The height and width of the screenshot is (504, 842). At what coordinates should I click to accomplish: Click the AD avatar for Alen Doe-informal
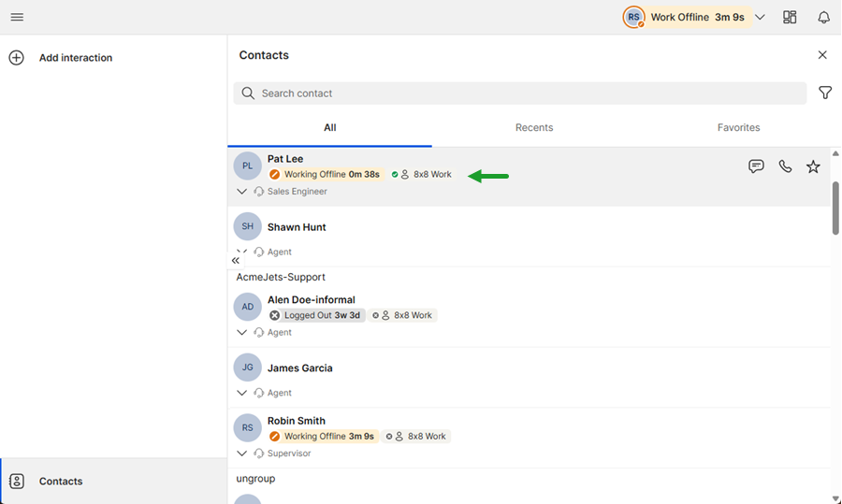[247, 307]
